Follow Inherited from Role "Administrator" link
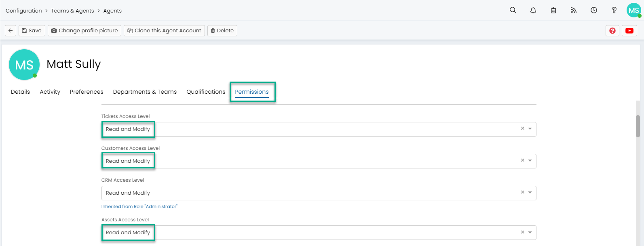 pos(139,206)
